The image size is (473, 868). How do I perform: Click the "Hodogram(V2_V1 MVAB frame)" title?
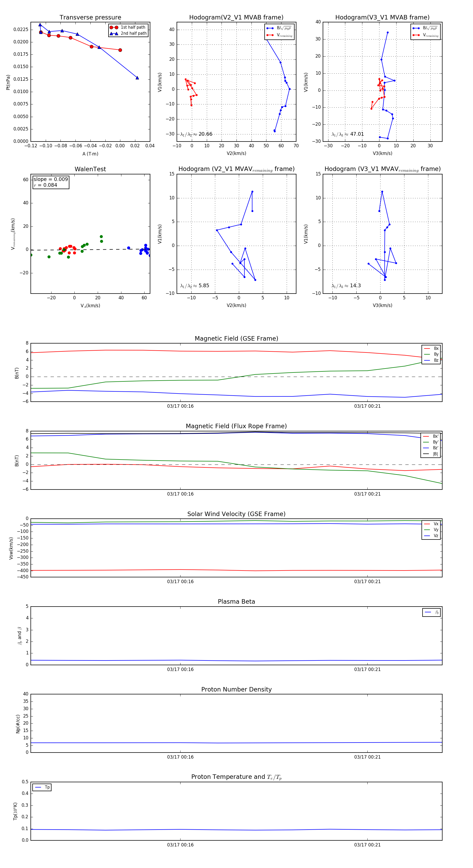(x=236, y=17)
